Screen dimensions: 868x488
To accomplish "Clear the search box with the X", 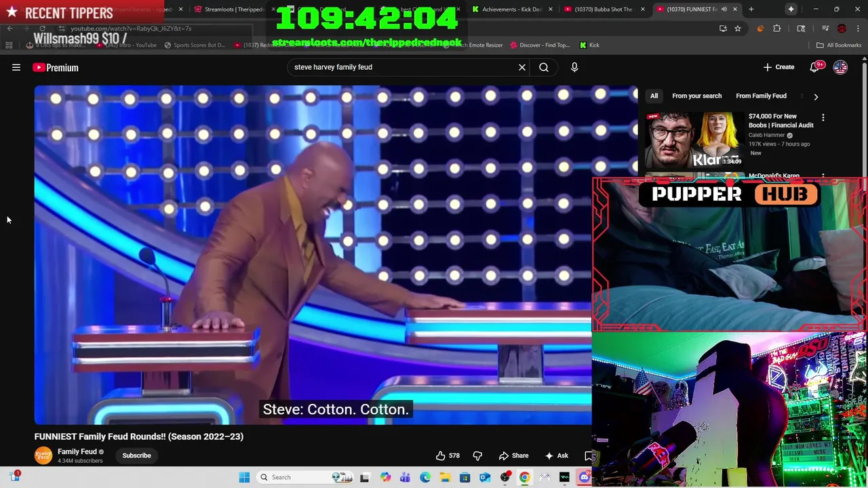I will tap(522, 67).
